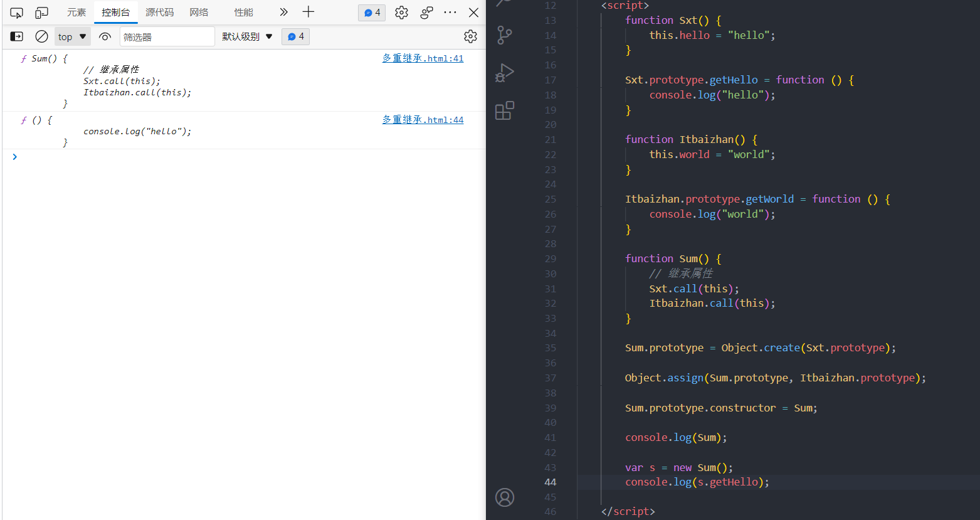
Task: Click line number 29 in editor gutter
Action: (x=550, y=259)
